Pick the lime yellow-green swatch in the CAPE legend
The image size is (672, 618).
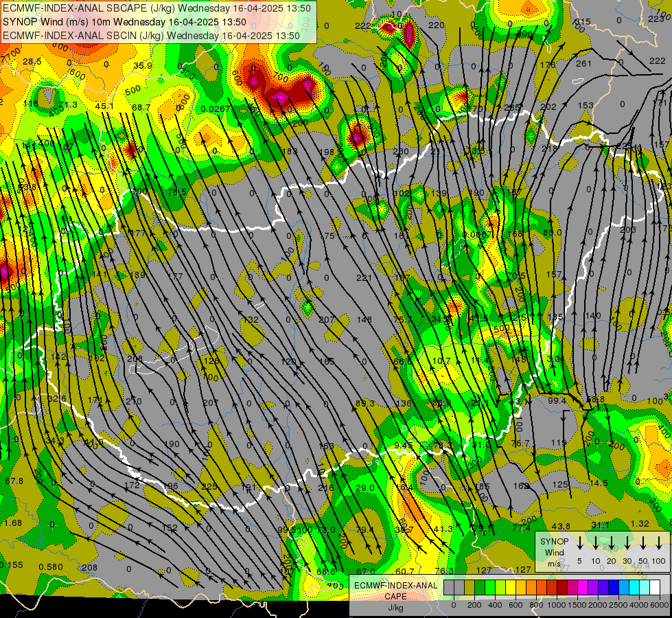[500, 588]
